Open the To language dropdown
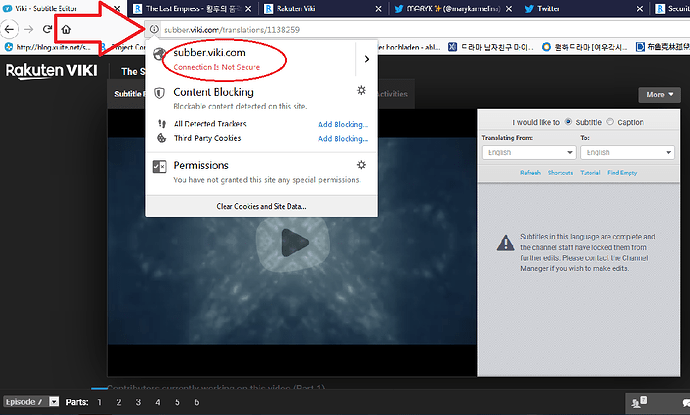This screenshot has height=415, width=690. [x=627, y=152]
